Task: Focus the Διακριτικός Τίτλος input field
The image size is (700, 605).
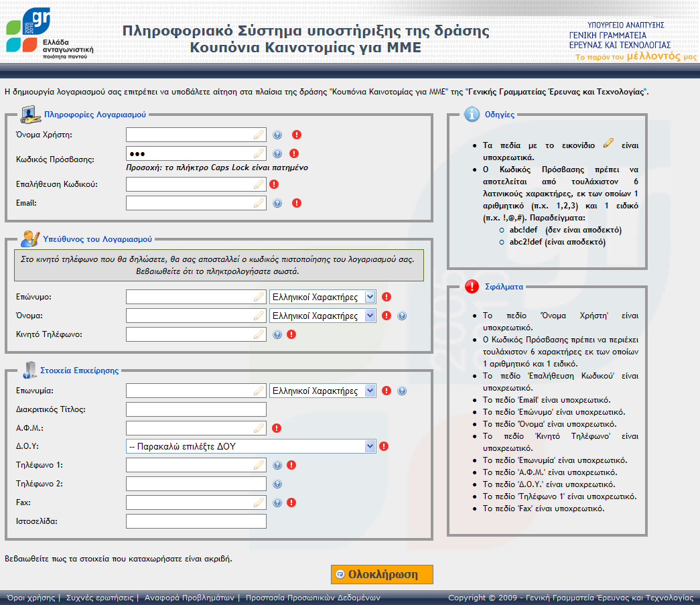Action: point(196,409)
